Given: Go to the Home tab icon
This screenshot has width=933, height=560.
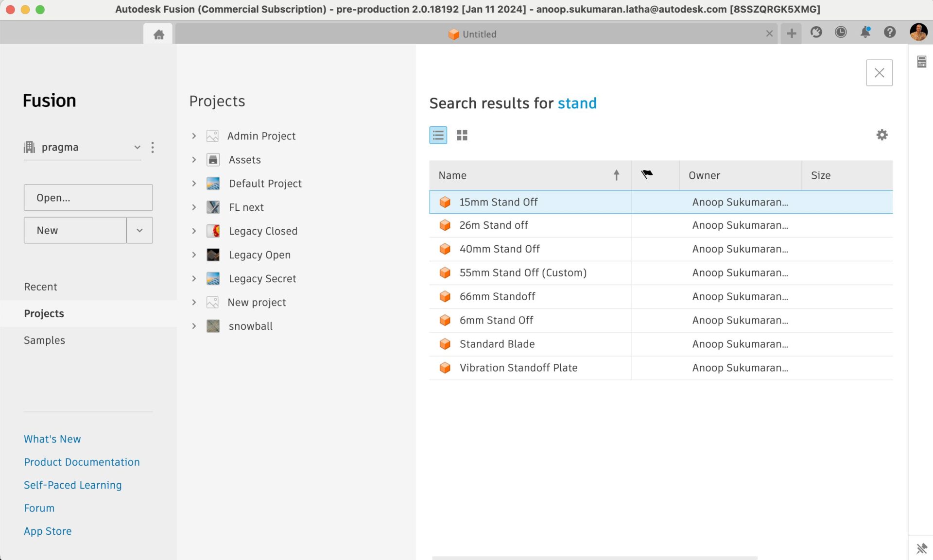Looking at the screenshot, I should 158,34.
